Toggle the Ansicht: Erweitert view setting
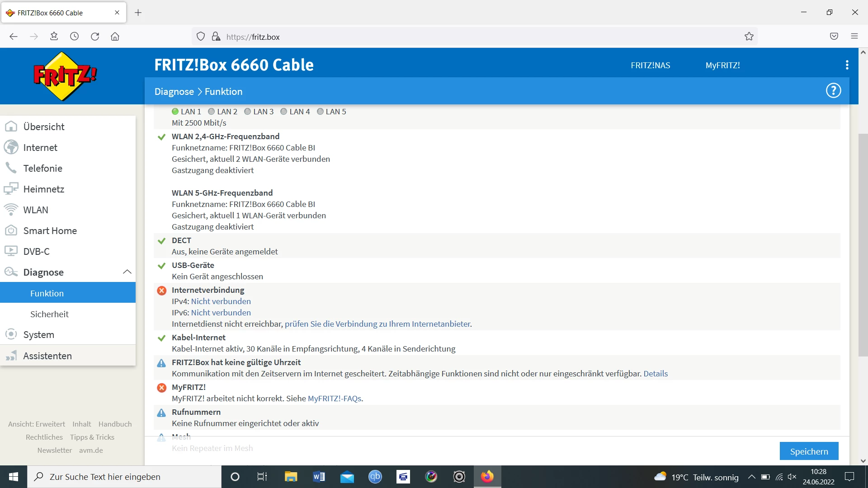 (37, 424)
